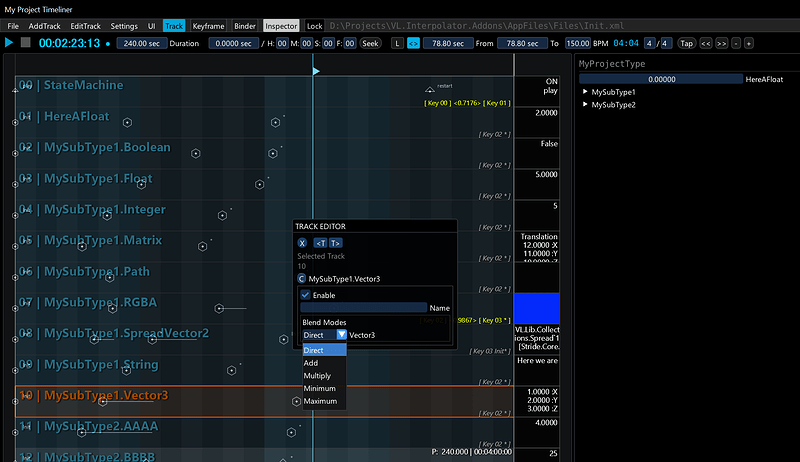This screenshot has height=462, width=800.
Task: Select the 10 | MySubType1.Vector3 track label
Action: (x=93, y=395)
